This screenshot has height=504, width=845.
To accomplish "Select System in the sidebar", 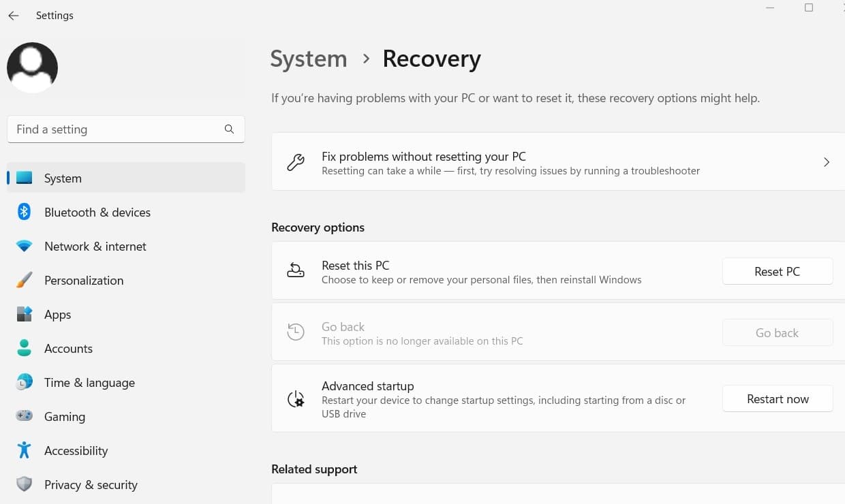I will (63, 178).
